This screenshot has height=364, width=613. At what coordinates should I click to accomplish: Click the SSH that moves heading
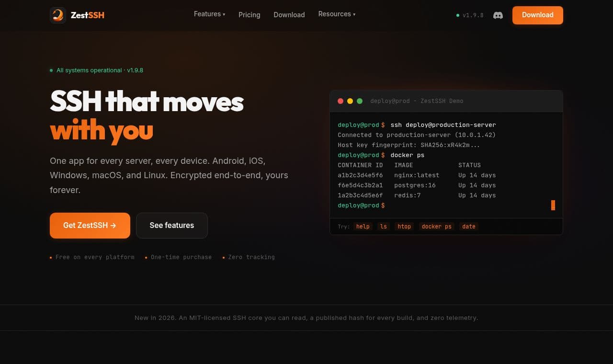coord(147,102)
